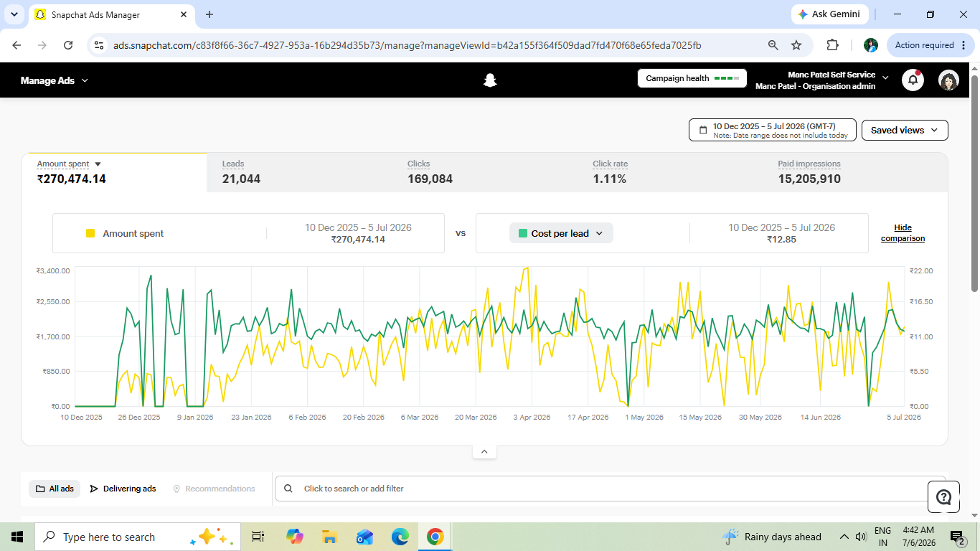Click the 3 Apr 2026 axis label
Image resolution: width=980 pixels, height=551 pixels.
(x=532, y=417)
